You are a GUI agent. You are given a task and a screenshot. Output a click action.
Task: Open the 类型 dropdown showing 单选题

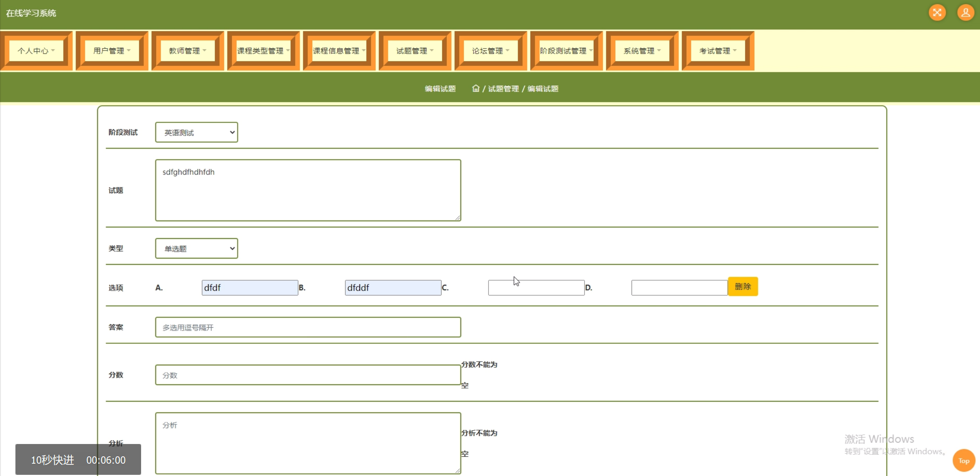(x=196, y=248)
